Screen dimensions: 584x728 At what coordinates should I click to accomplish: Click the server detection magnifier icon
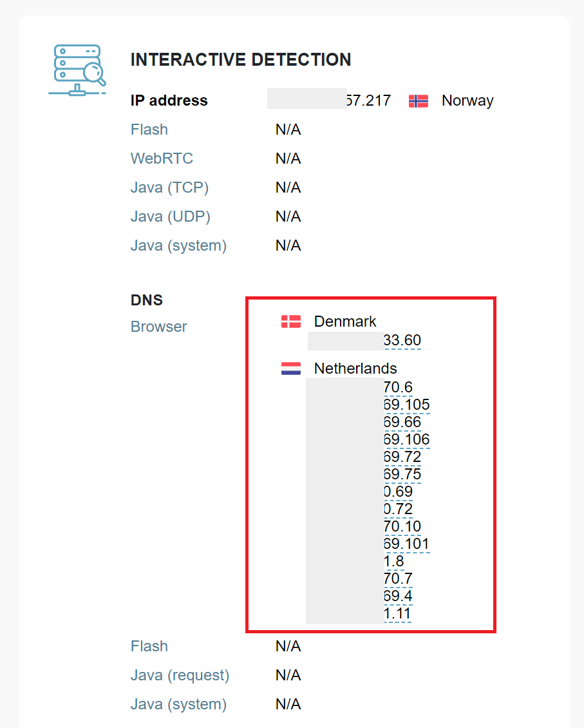[77, 70]
